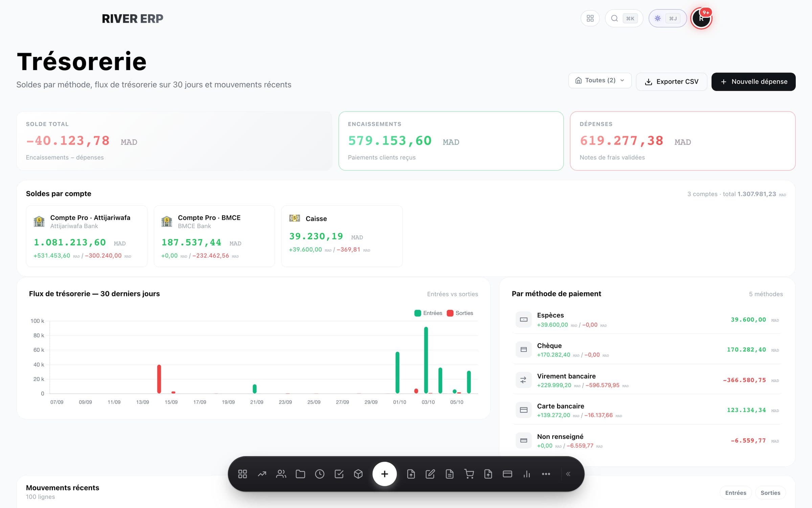The height and width of the screenshot is (508, 812).
Task: Expand the Toutes (2) dropdown
Action: 600,80
